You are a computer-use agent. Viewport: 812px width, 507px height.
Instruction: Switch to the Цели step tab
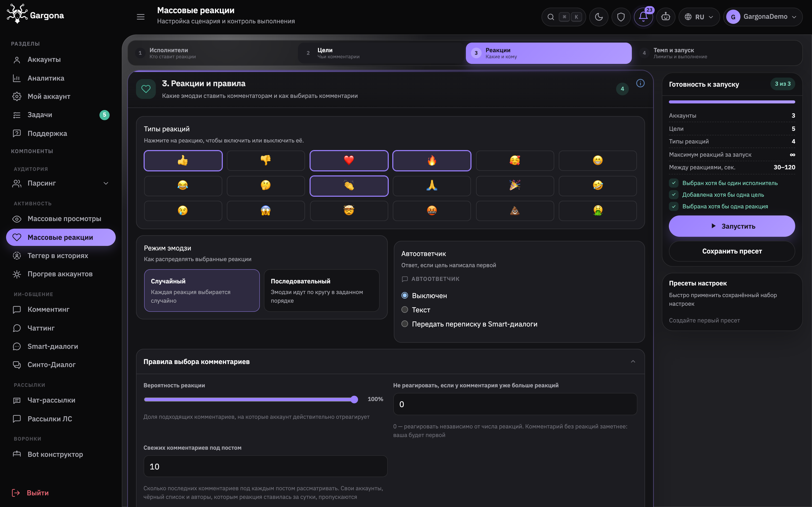tap(381, 53)
